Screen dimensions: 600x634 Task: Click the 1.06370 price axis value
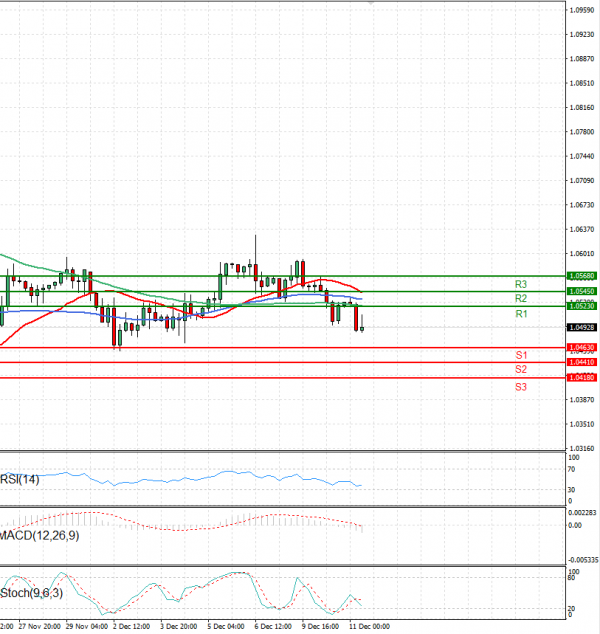pos(582,229)
